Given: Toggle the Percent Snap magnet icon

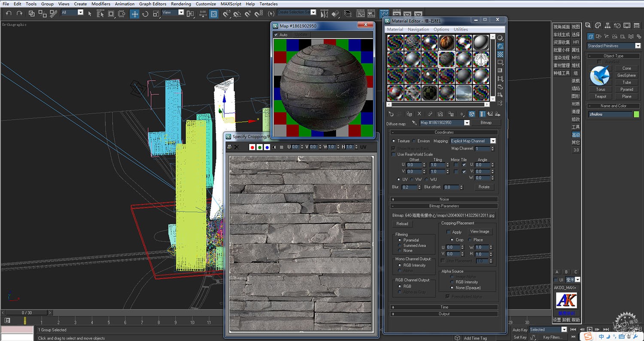Looking at the screenshot, I should (248, 14).
